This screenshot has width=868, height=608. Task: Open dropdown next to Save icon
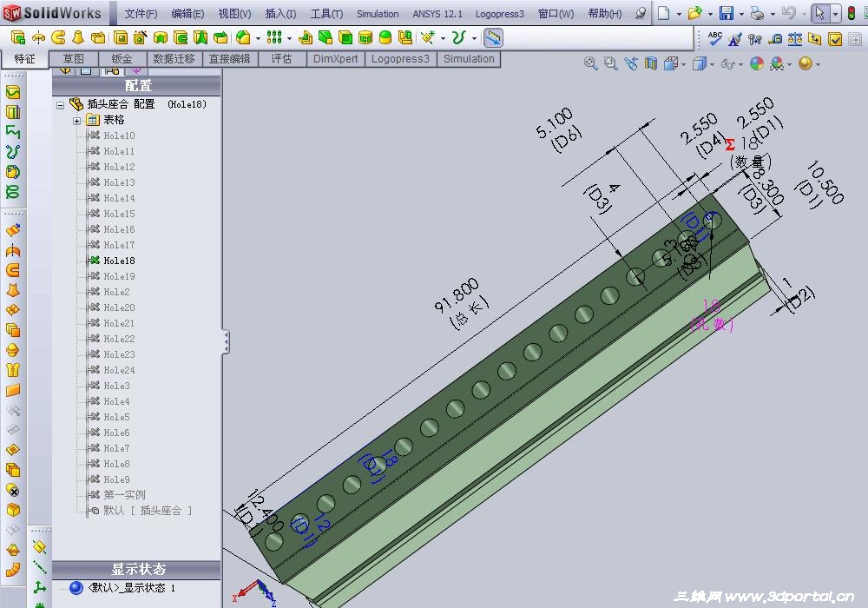coord(742,14)
